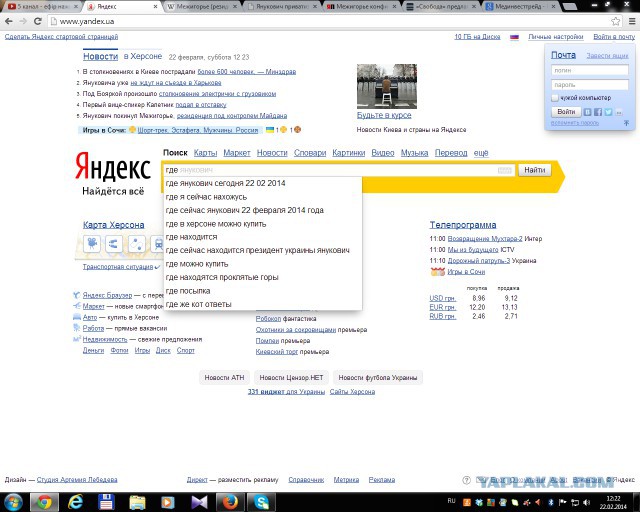640x512 pixels.
Task: Click the Russian flag language icon
Action: click(x=514, y=37)
